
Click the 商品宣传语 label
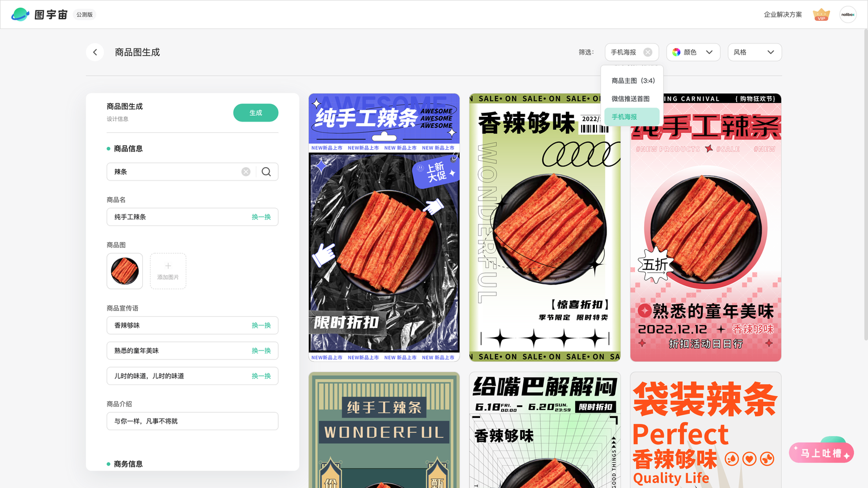(122, 308)
